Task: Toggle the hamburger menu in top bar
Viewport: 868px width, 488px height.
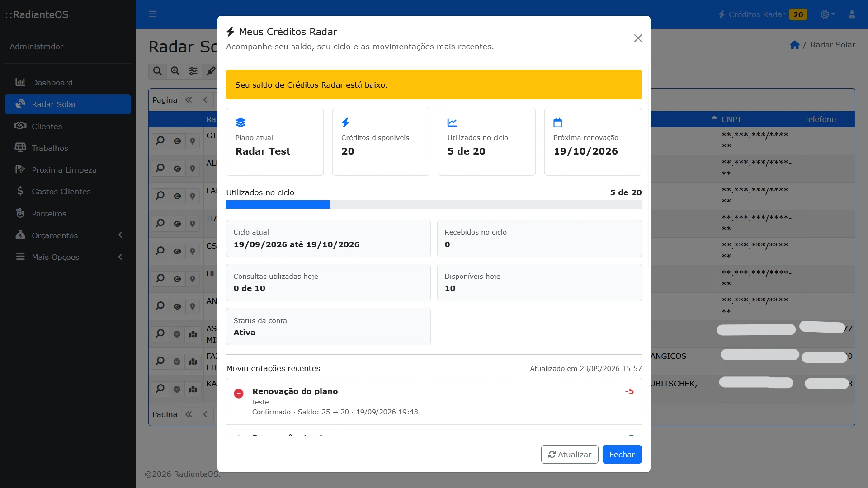Action: click(153, 14)
